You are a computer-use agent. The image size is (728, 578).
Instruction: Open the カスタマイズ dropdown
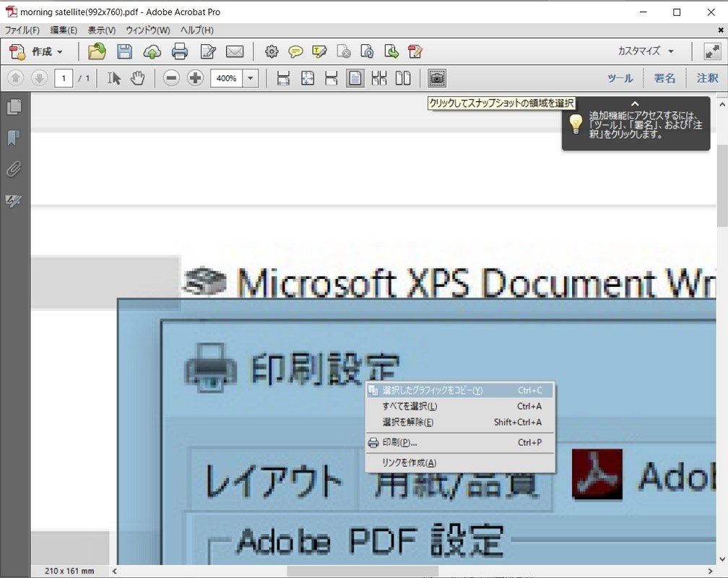tap(646, 51)
